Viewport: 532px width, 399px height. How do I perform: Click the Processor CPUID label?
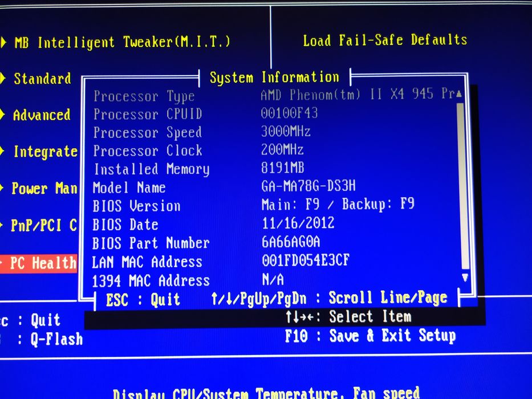pos(148,114)
